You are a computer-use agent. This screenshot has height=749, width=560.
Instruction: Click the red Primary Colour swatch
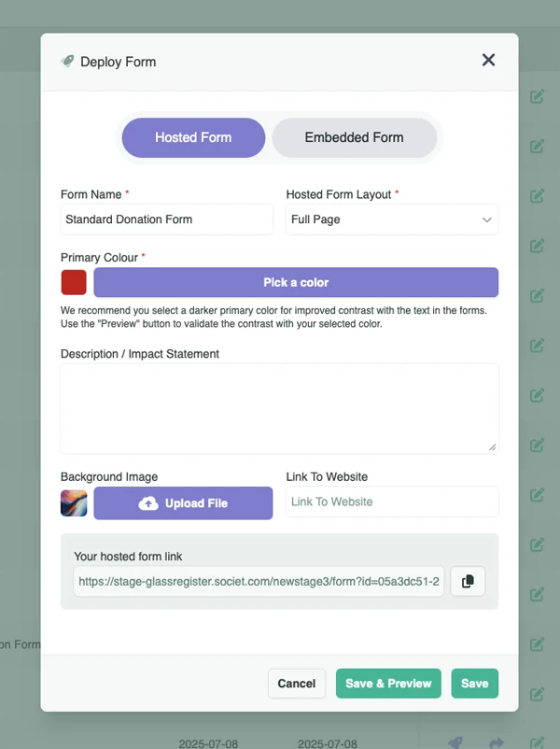point(74,282)
